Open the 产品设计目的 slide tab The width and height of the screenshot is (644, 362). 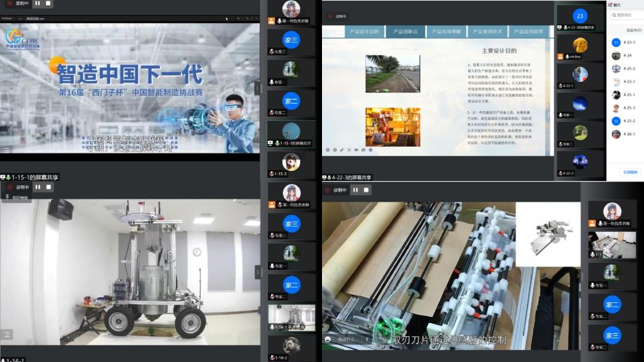[x=364, y=31]
